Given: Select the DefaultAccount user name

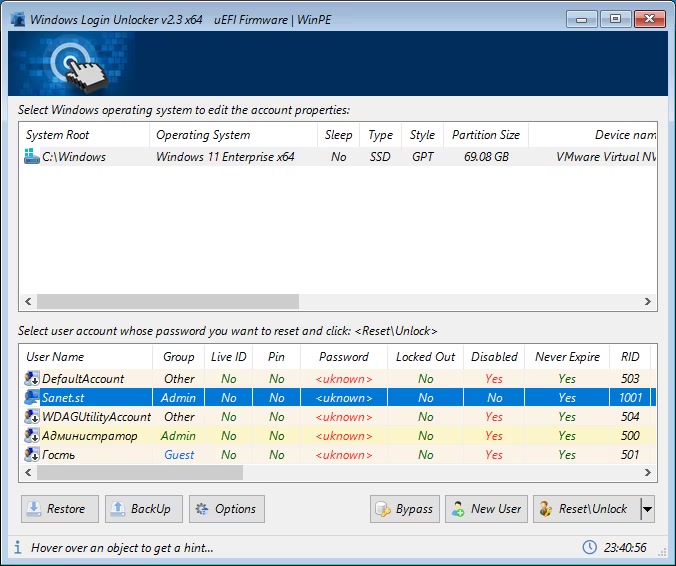Looking at the screenshot, I should coord(83,378).
